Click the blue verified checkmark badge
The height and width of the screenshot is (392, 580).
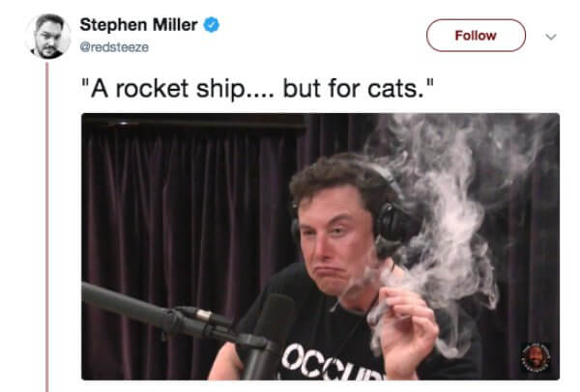(212, 25)
